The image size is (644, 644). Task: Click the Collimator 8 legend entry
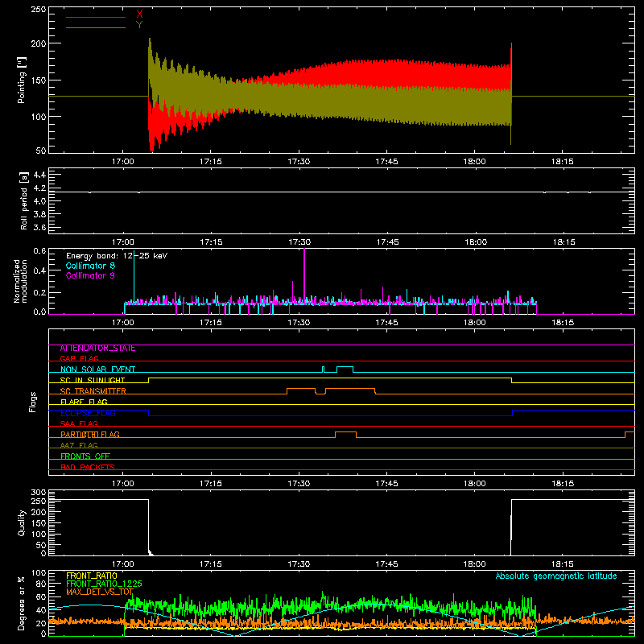(90, 266)
